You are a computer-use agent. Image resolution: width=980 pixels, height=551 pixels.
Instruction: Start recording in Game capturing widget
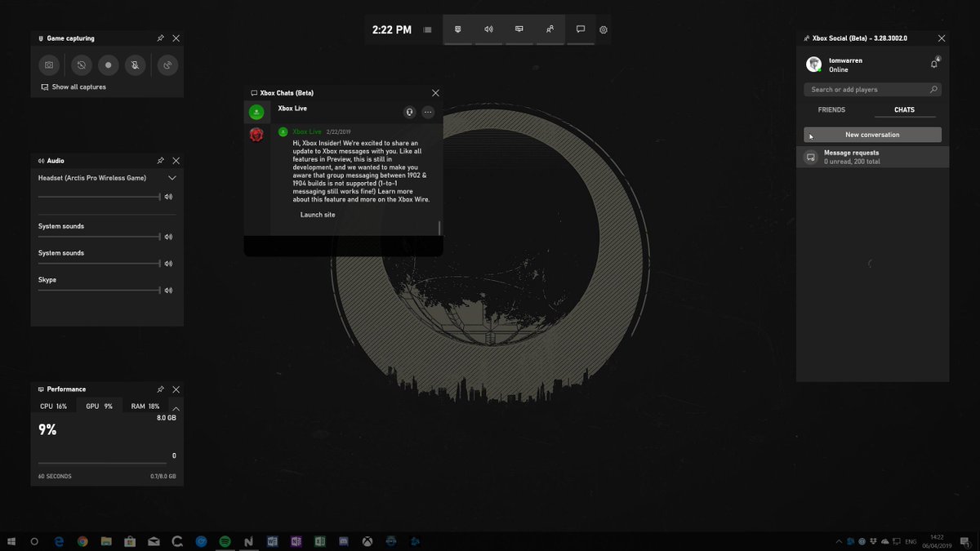pyautogui.click(x=108, y=65)
